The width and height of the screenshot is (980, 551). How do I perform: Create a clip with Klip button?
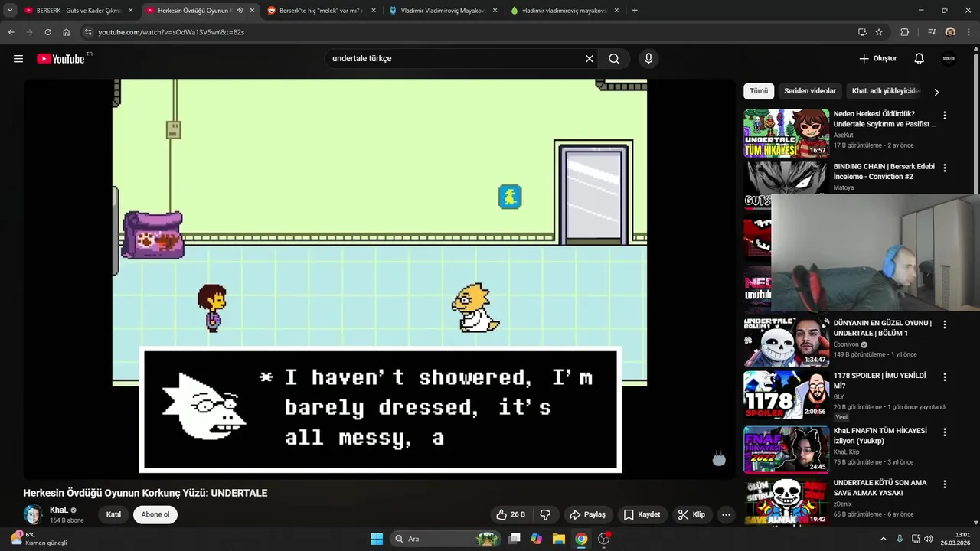[691, 514]
